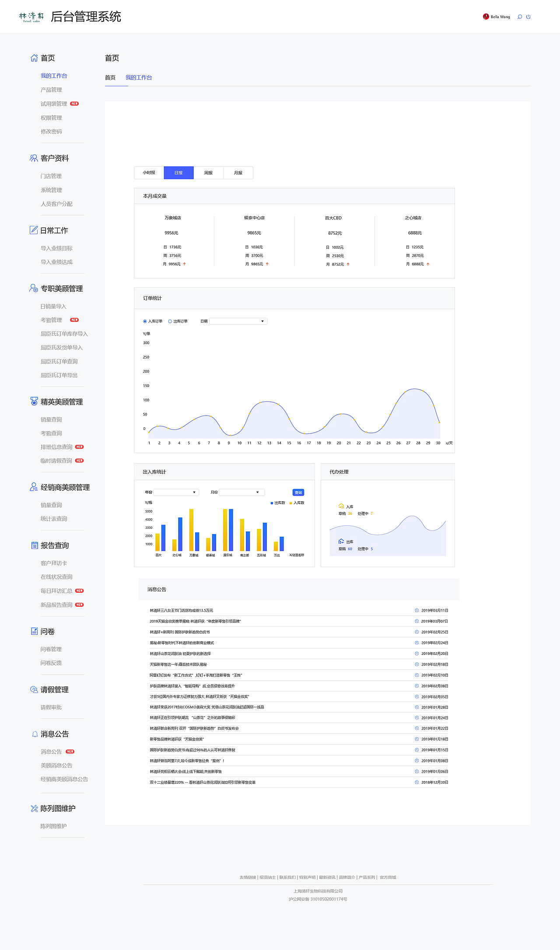Click the 查询 button
This screenshot has width=560, height=950.
click(298, 493)
